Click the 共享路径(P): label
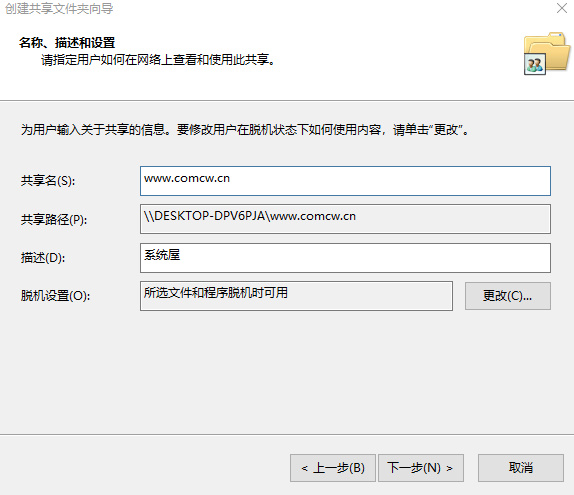 (54, 220)
